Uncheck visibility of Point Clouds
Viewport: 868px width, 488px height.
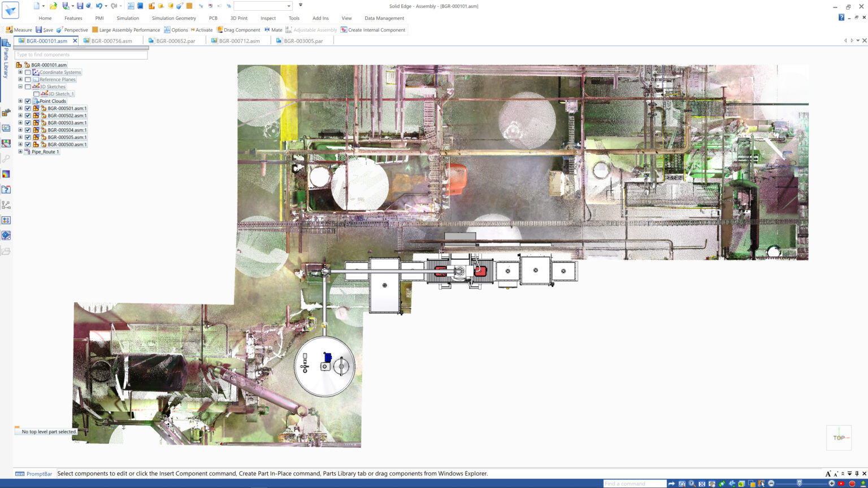[28, 101]
